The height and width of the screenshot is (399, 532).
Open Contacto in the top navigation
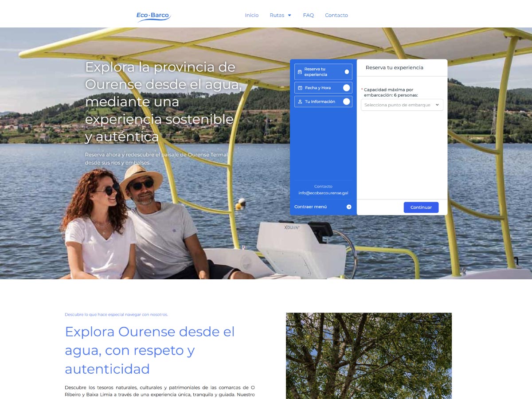(336, 16)
